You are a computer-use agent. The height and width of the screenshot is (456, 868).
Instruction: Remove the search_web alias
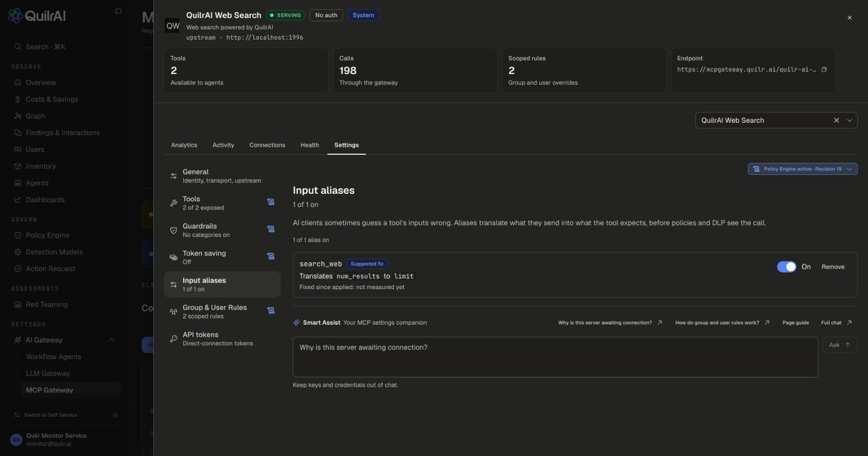(833, 267)
